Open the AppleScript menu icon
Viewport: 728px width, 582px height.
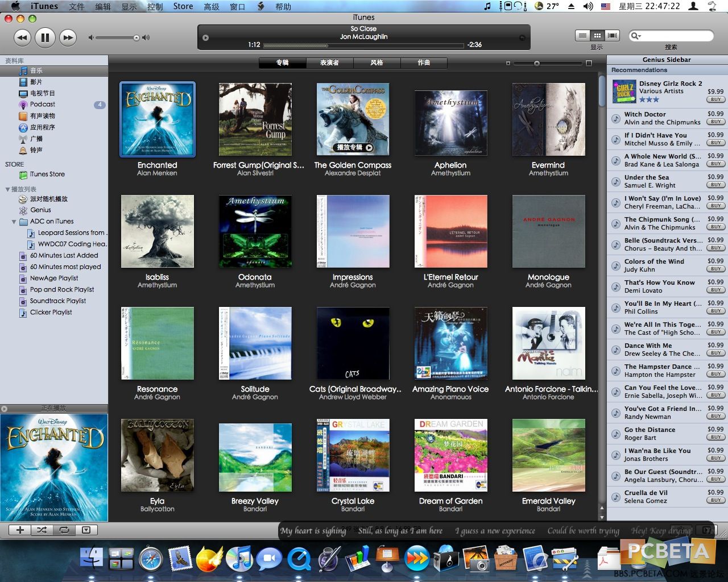point(261,6)
